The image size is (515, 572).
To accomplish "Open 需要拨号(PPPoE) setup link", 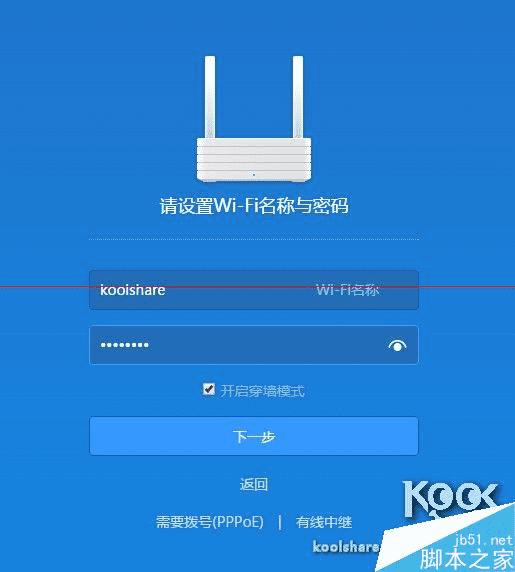I will [210, 522].
